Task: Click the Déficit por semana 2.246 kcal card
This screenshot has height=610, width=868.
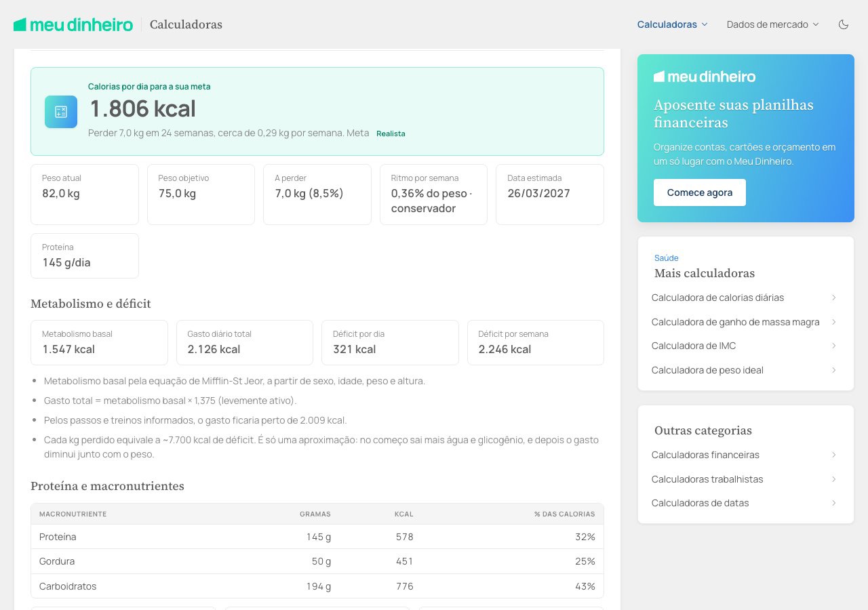Action: pos(536,343)
